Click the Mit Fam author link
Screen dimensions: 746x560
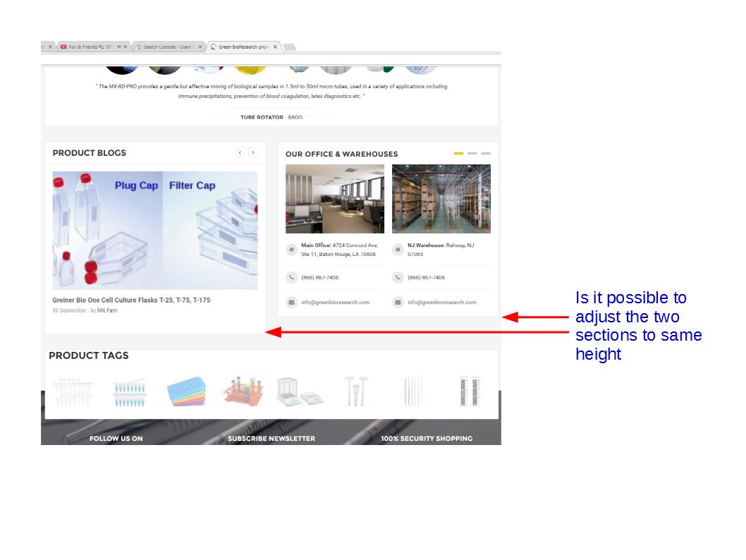pyautogui.click(x=107, y=310)
